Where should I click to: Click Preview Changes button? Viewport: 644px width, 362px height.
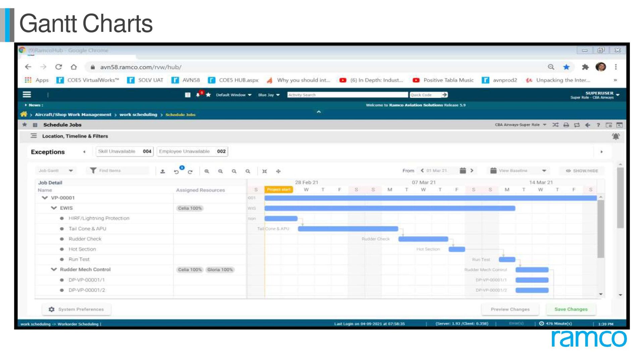point(510,309)
